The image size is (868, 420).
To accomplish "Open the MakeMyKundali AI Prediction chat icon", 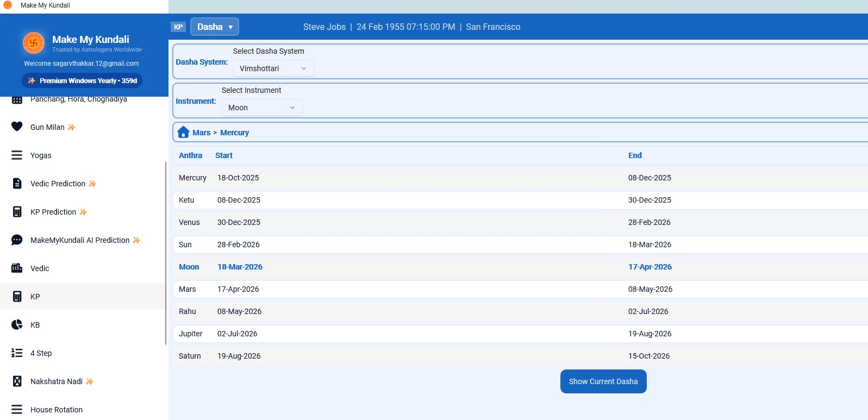I will click(17, 240).
